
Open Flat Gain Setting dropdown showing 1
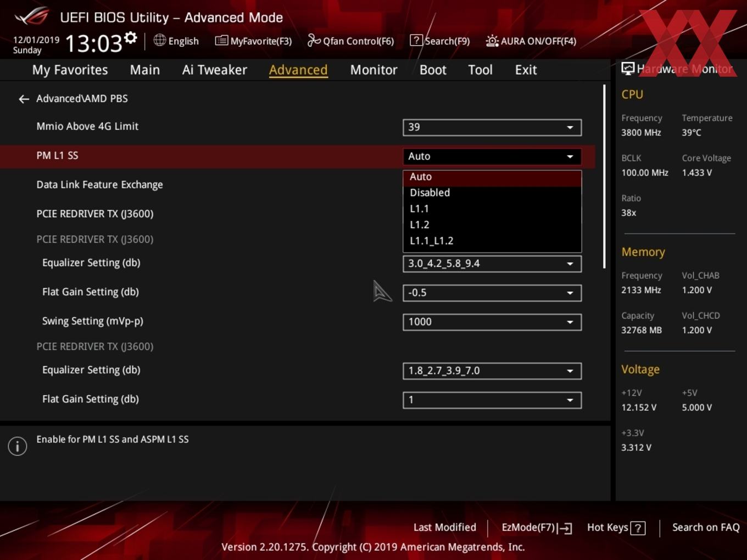(x=492, y=400)
